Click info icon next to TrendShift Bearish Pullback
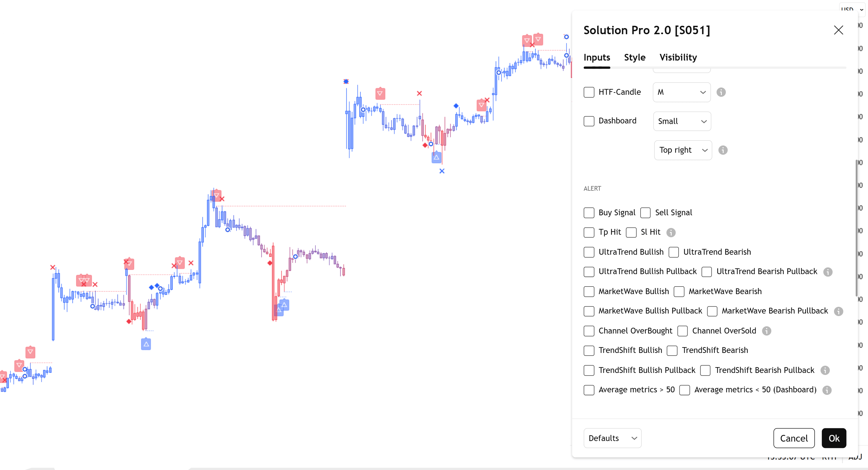The image size is (868, 470). (x=824, y=370)
